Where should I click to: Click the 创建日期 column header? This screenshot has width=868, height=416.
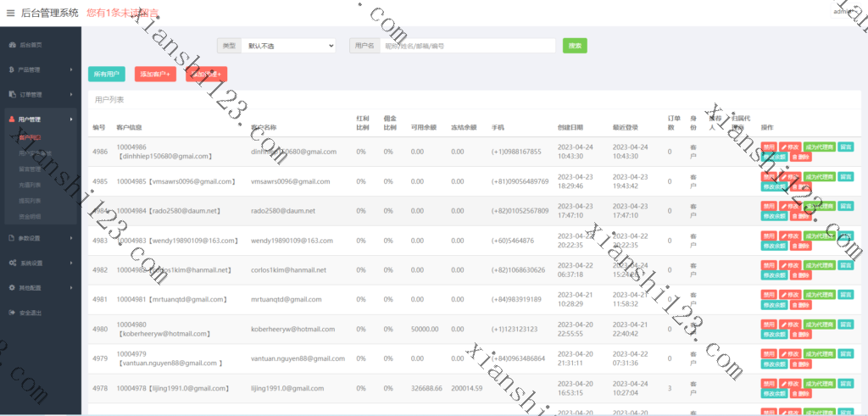pyautogui.click(x=570, y=128)
